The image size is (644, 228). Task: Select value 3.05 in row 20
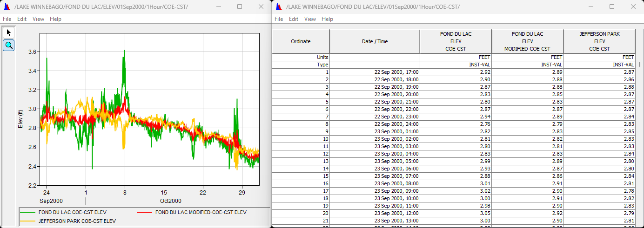tap(456, 213)
